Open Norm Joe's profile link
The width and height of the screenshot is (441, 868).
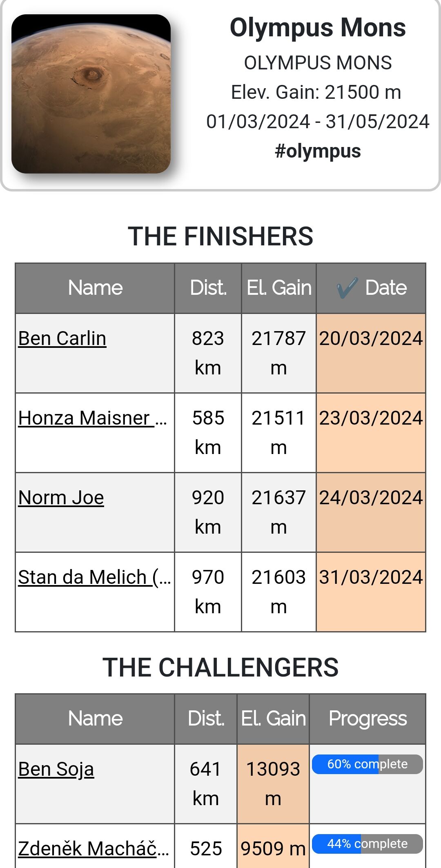[x=61, y=498]
